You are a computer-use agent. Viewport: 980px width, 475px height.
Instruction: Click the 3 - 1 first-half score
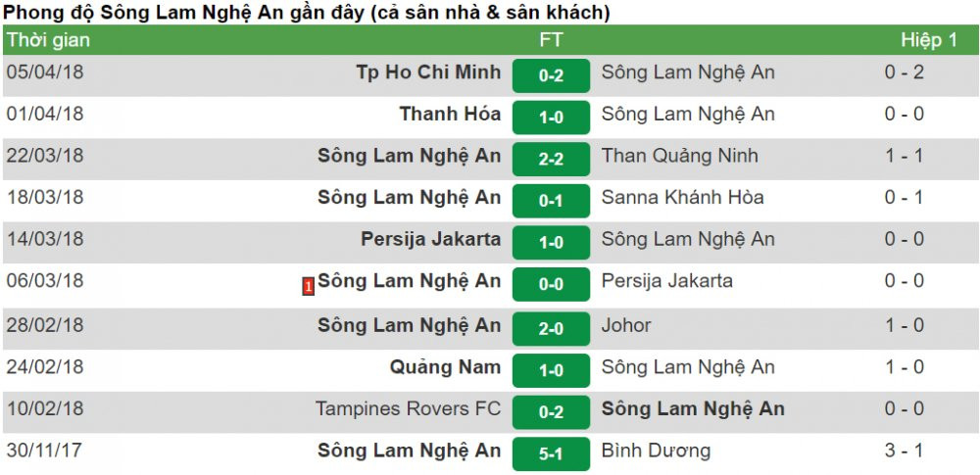click(904, 451)
